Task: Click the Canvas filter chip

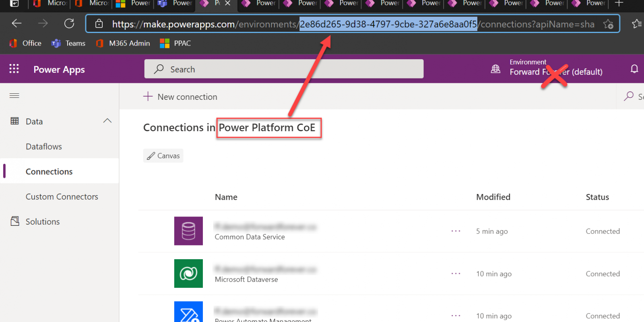Action: pos(163,156)
